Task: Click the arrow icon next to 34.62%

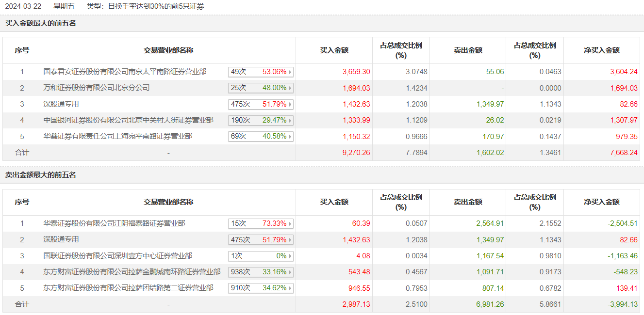Action: [290, 288]
